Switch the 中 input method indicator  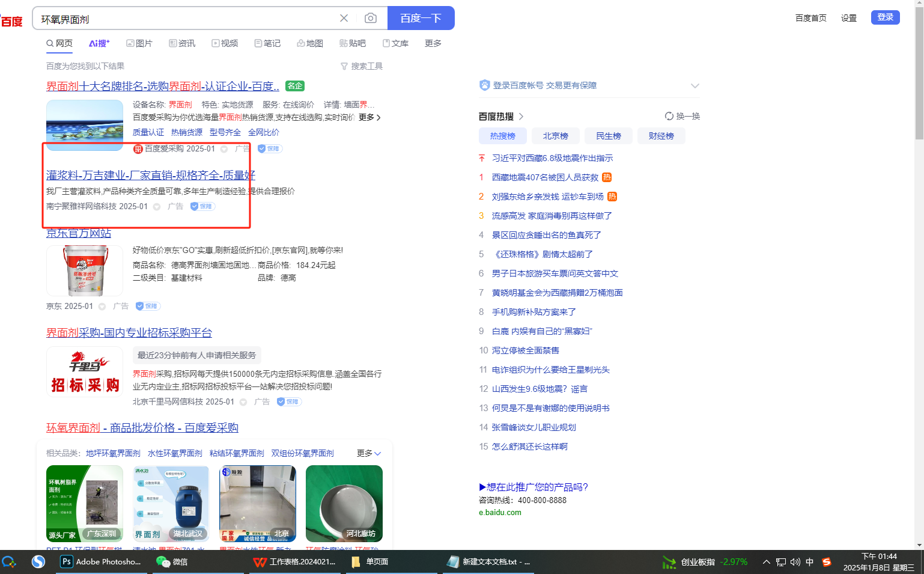[x=810, y=562]
